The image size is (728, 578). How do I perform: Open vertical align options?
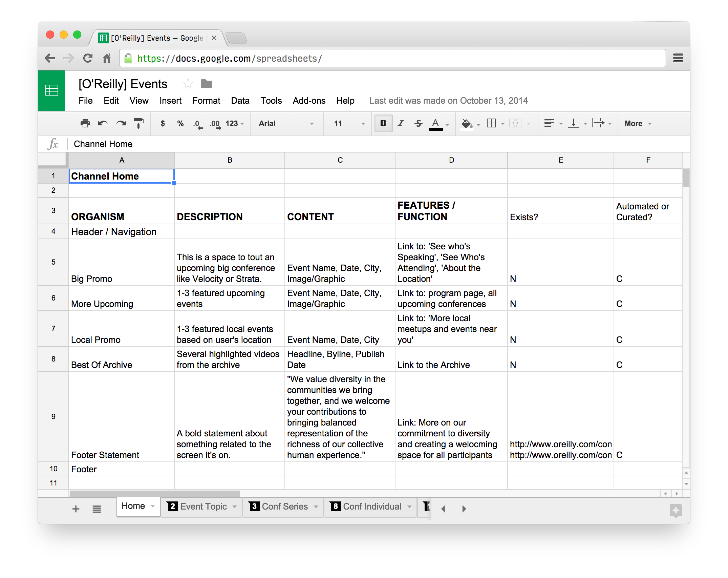coord(577,123)
